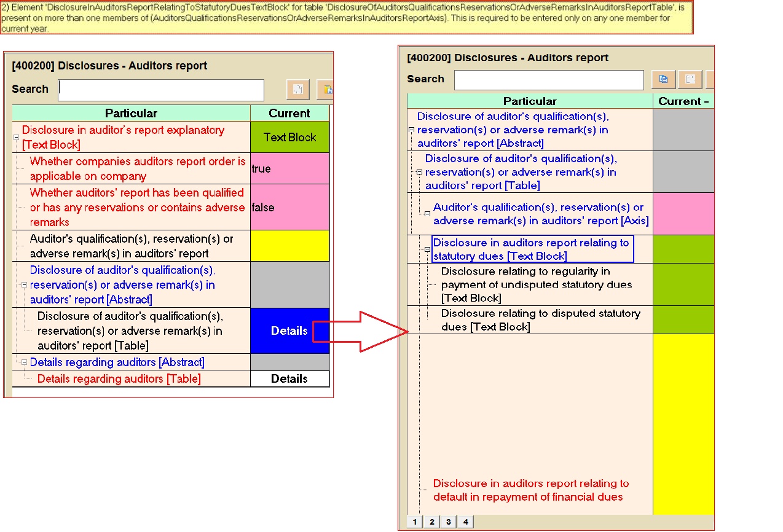Click the greyed-out document icon in left panel

298,90
